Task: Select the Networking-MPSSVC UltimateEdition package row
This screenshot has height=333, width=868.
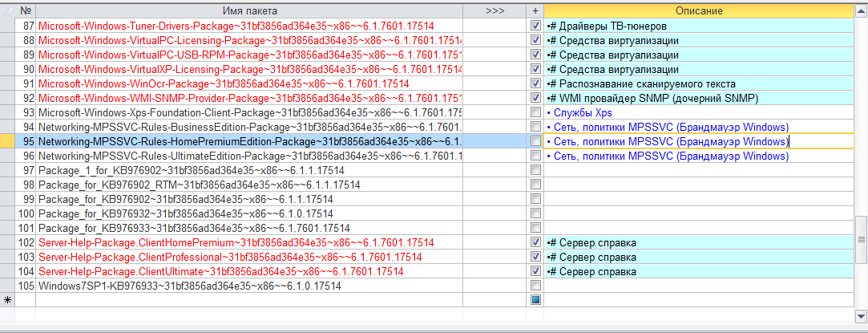Action: (249, 156)
